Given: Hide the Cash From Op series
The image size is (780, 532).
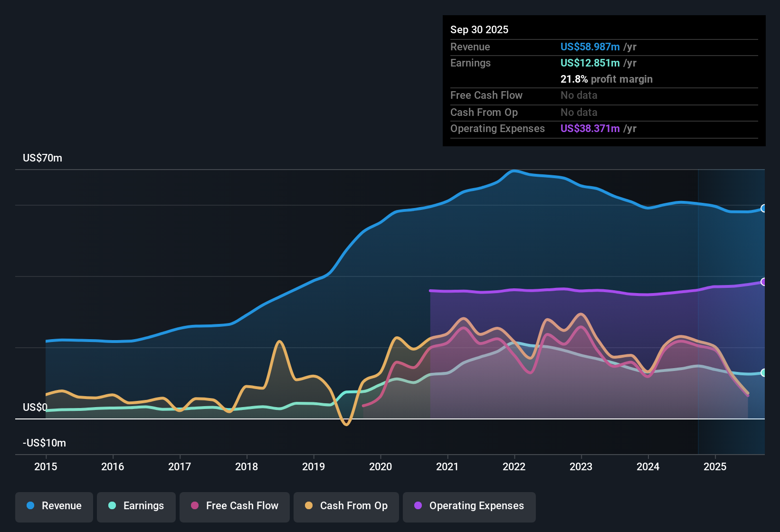Looking at the screenshot, I should tap(346, 506).
